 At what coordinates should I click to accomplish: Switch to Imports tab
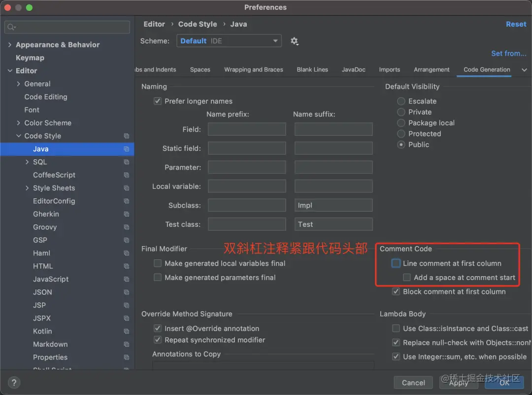390,70
